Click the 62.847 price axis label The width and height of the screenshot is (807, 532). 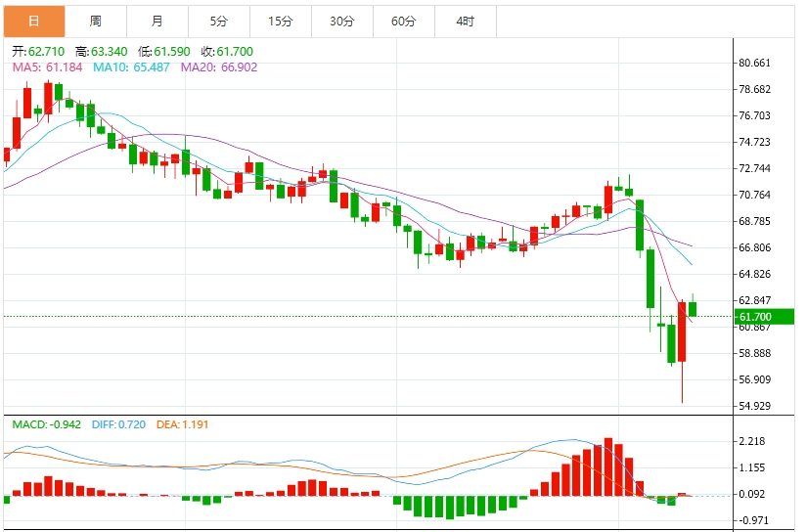754,300
